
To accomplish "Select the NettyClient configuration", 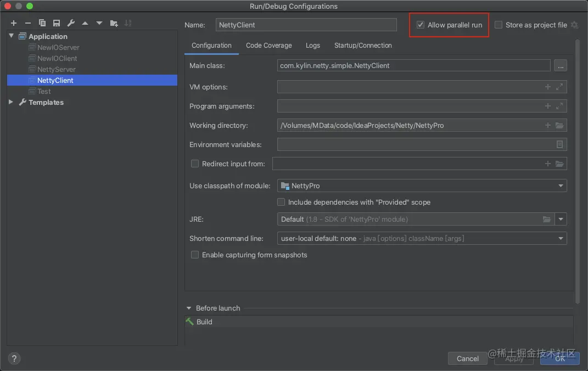I will 92,80.
